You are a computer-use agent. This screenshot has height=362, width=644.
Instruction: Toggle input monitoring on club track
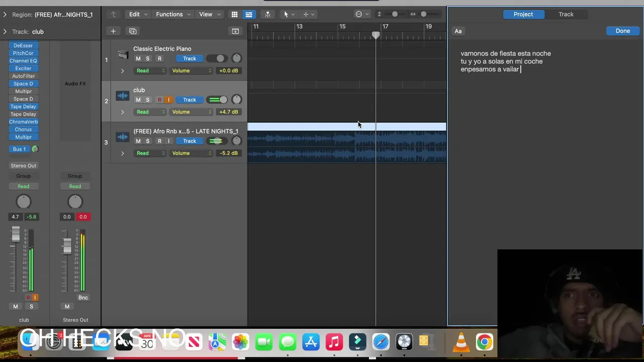[x=169, y=100]
